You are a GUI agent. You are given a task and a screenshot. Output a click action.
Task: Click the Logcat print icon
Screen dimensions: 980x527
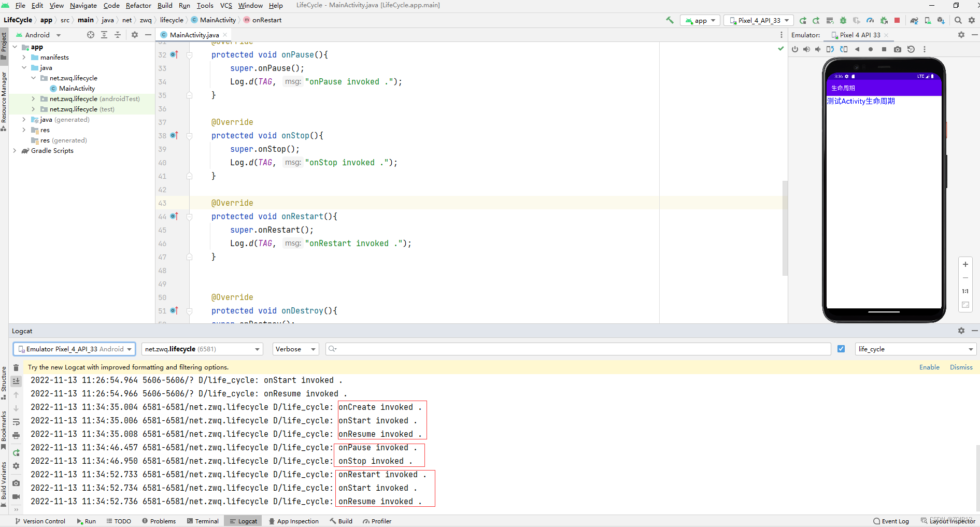pos(16,435)
